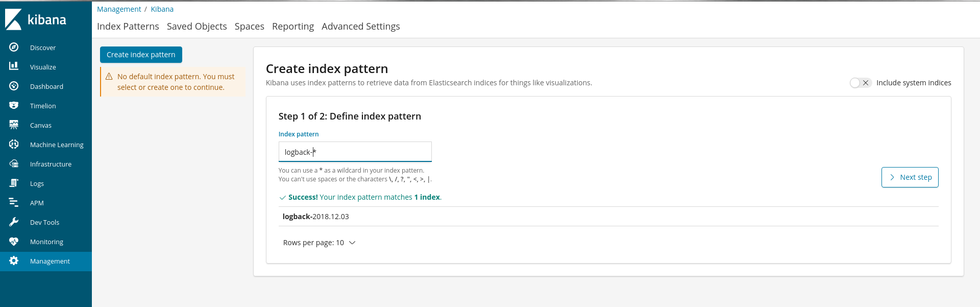Click the Kibana logo

[x=36, y=19]
